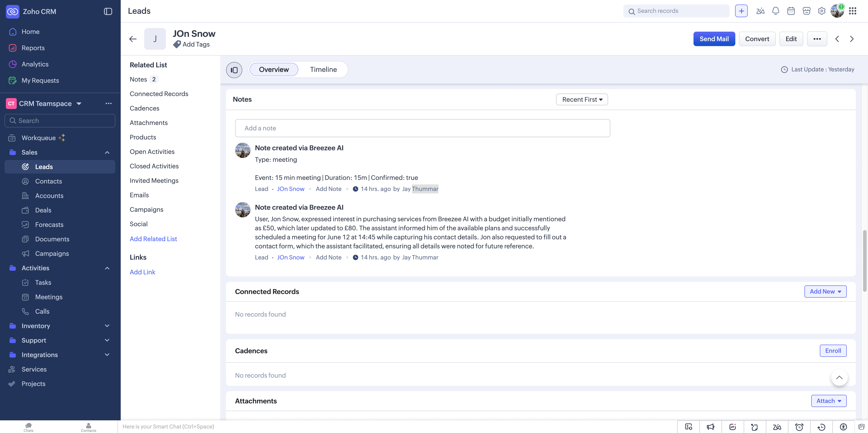Switch to the Timeline tab

(323, 69)
